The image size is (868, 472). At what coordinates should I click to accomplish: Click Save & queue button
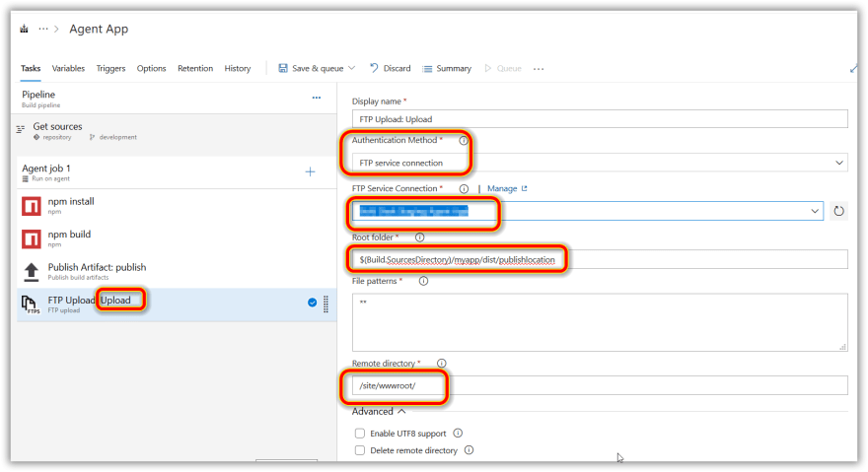(311, 68)
